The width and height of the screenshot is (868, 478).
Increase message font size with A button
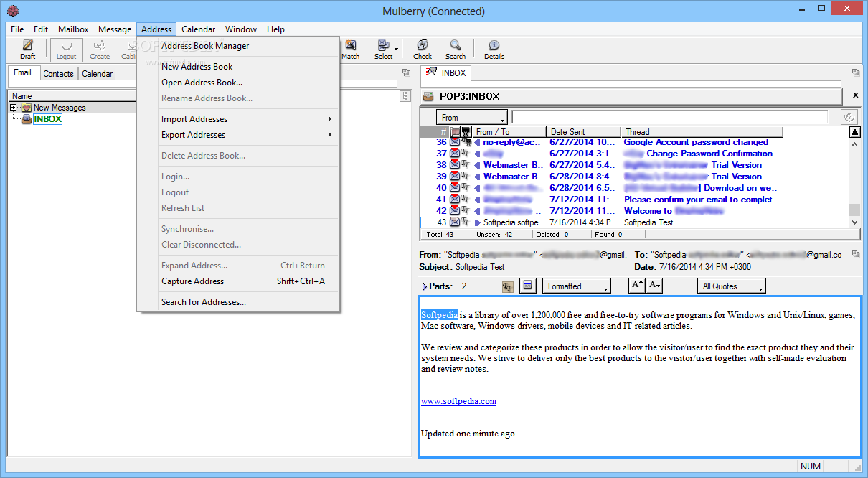637,286
